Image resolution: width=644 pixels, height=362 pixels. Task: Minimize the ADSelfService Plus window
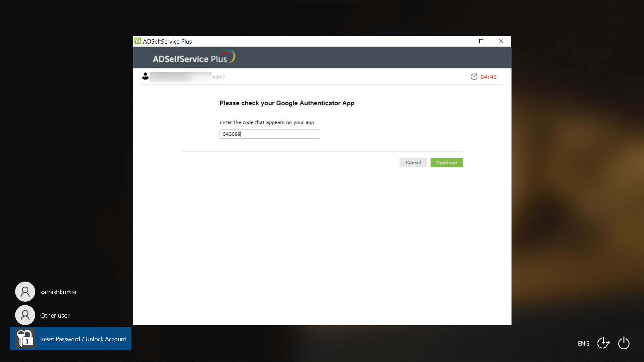point(462,41)
